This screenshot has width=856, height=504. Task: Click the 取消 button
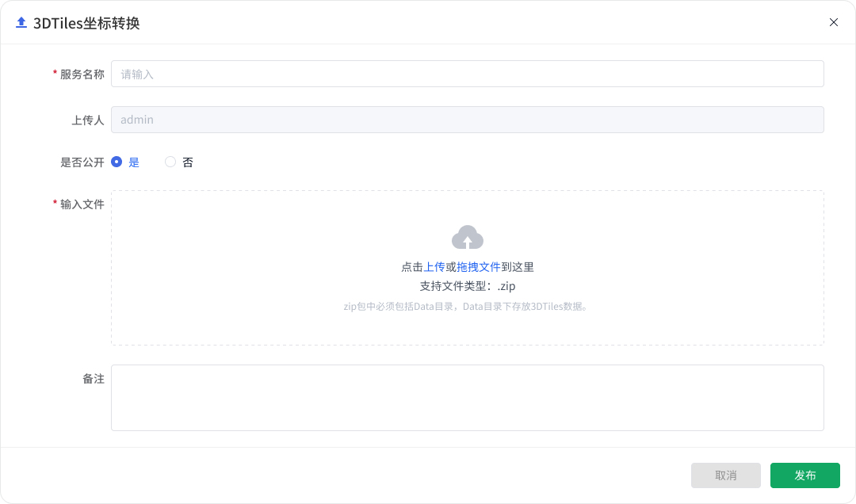[x=725, y=475]
